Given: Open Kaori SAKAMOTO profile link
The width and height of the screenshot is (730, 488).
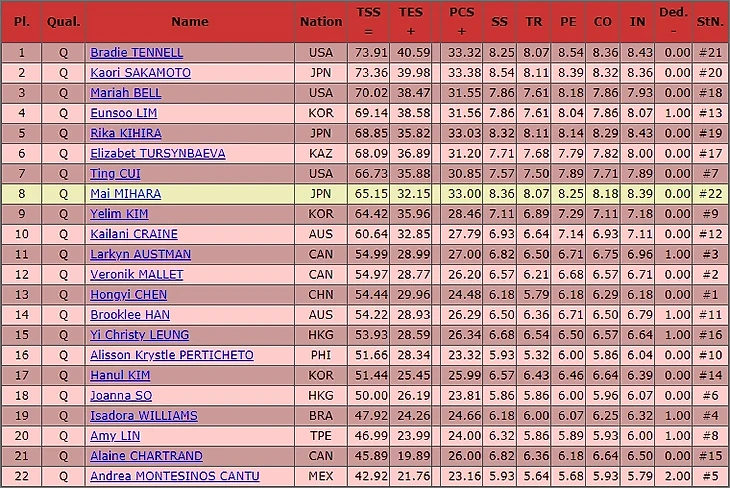Looking at the screenshot, I should (x=141, y=73).
